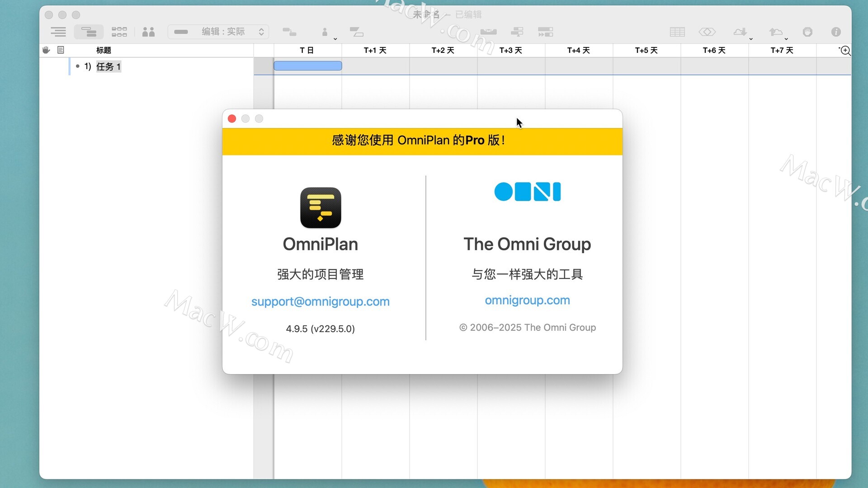Click the split task icon

click(357, 32)
